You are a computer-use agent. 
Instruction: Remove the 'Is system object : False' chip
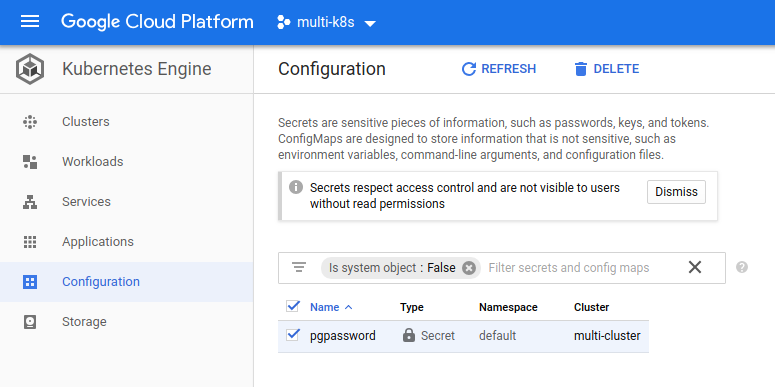point(469,268)
